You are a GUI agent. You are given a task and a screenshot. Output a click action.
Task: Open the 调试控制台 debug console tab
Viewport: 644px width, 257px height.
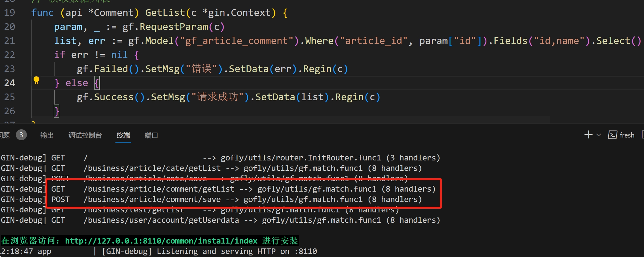[x=85, y=135]
